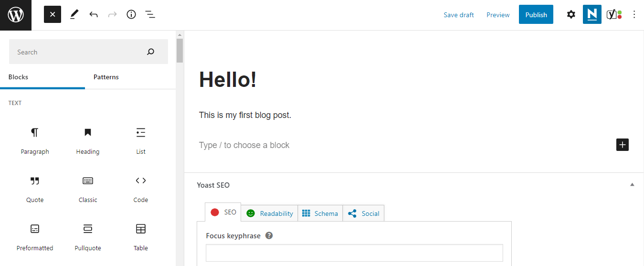Insert a Table block
Image resolution: width=644 pixels, height=266 pixels.
[141, 237]
